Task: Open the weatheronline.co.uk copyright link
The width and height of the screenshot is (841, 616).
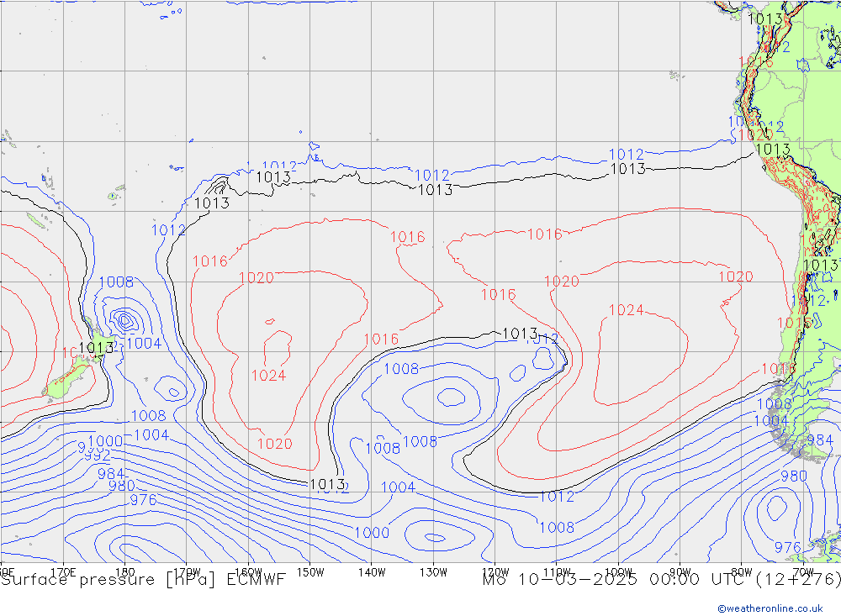Action: coord(770,608)
